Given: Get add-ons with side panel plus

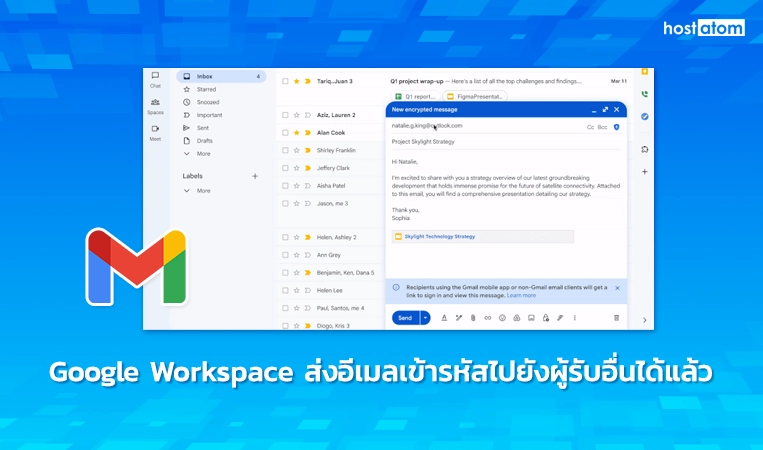Looking at the screenshot, I should (x=645, y=172).
